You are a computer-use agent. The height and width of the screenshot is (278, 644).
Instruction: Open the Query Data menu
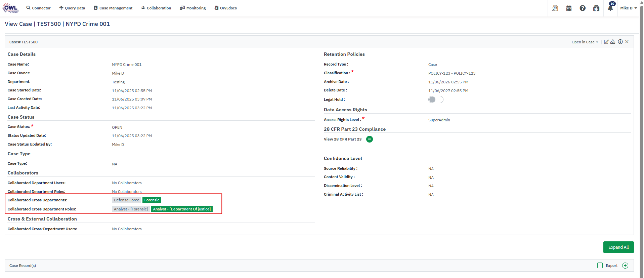(x=72, y=8)
